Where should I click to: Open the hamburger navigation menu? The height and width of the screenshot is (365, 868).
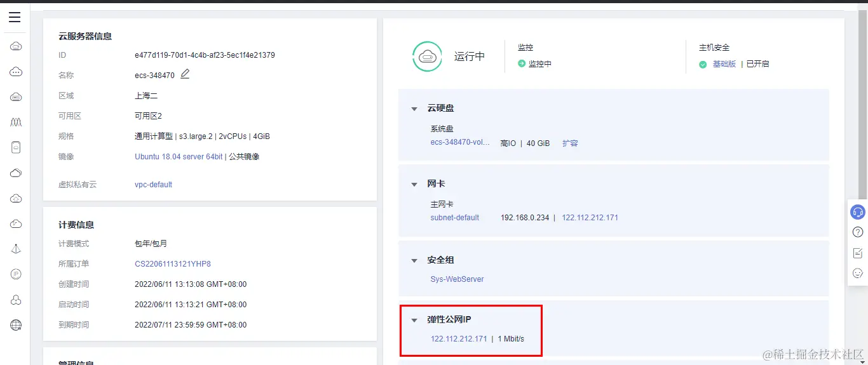click(15, 17)
